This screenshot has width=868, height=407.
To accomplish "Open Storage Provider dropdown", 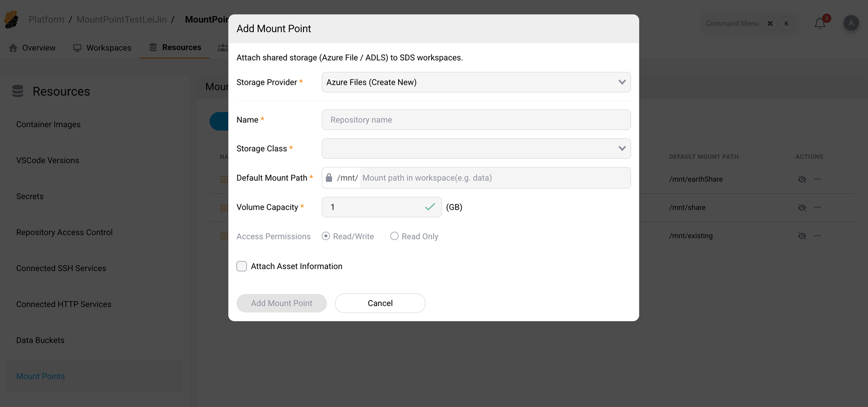I will [476, 82].
